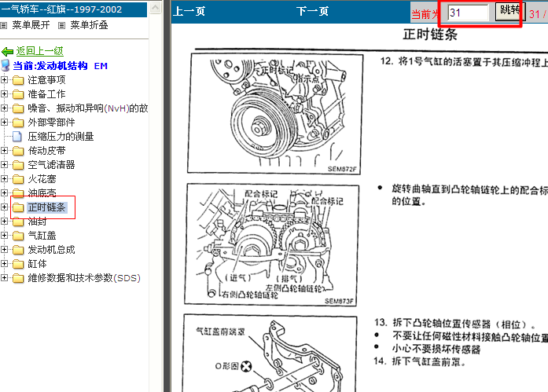548x392 pixels.
Task: Select the 油底壳 tree label
Action: point(42,193)
